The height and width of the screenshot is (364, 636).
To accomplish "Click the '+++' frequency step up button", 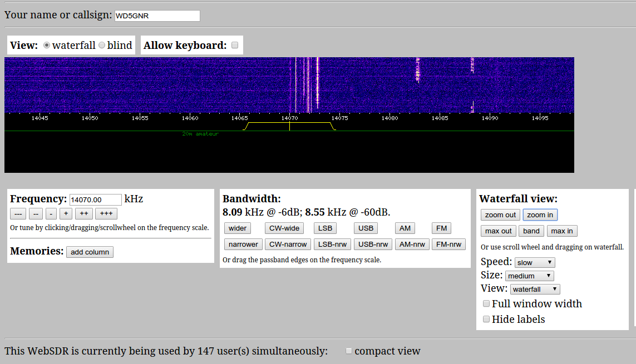I will pyautogui.click(x=106, y=214).
